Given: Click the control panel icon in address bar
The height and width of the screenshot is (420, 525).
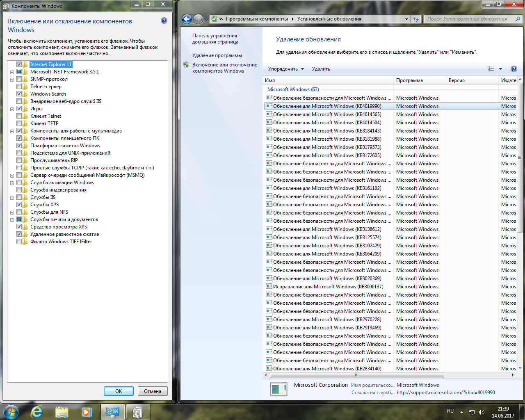Looking at the screenshot, I should (214, 19).
